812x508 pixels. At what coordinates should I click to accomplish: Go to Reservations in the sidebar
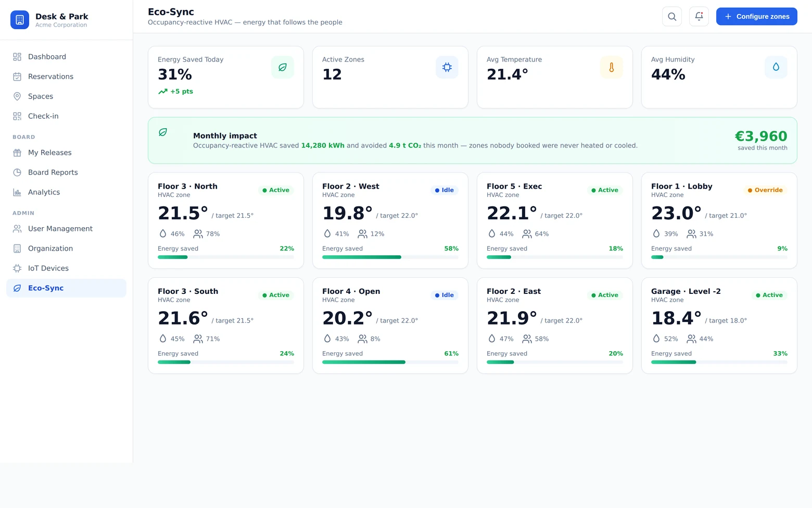pyautogui.click(x=66, y=77)
